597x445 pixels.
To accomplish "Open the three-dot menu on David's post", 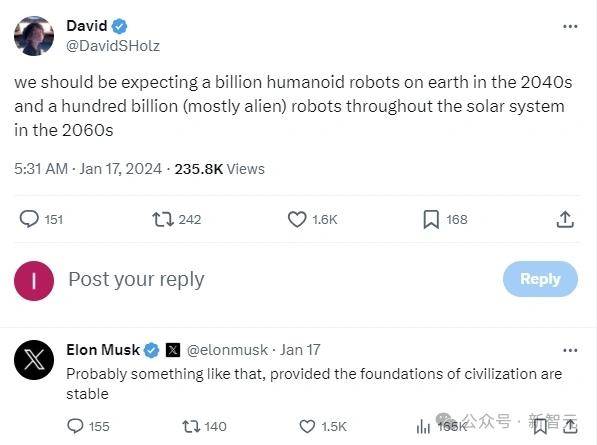I will tap(570, 26).
